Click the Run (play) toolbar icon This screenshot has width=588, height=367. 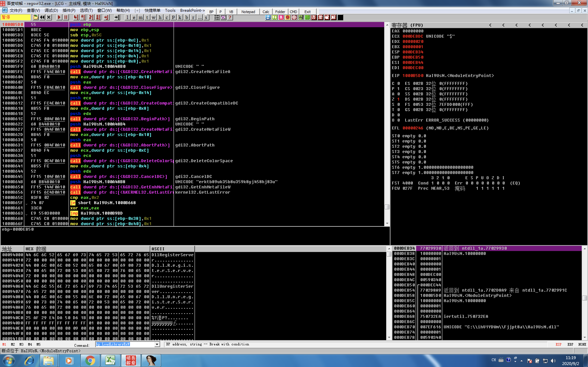click(59, 18)
